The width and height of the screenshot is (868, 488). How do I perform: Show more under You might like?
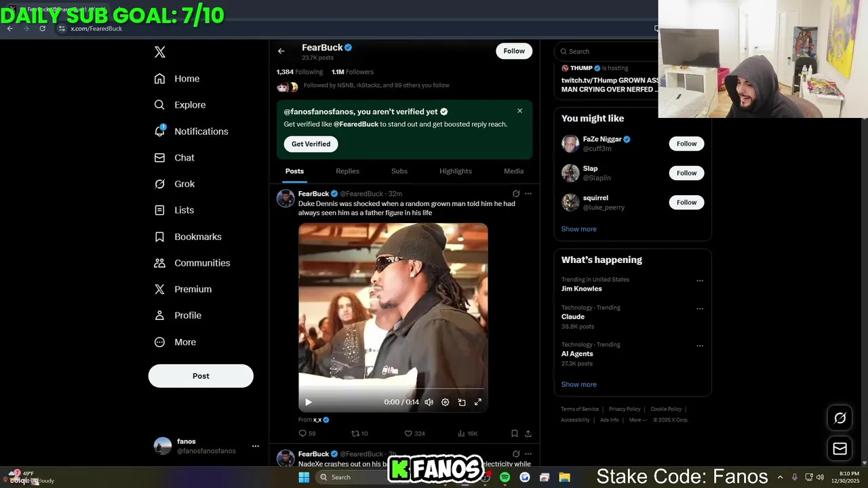[x=579, y=229]
